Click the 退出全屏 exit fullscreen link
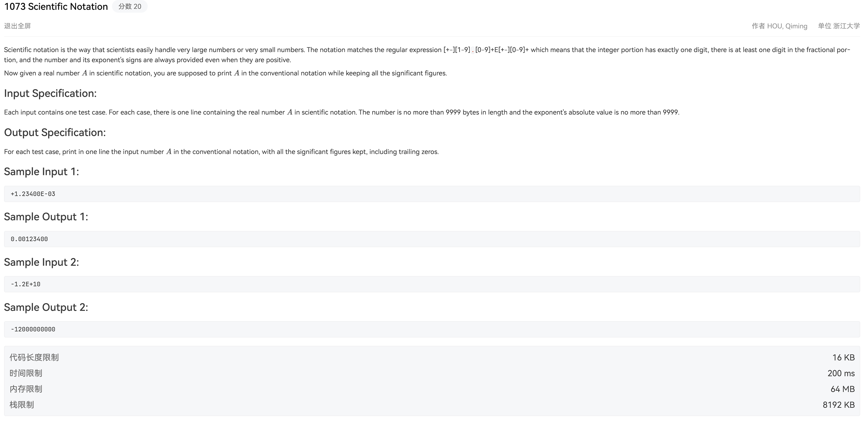This screenshot has height=427, width=868. point(17,26)
